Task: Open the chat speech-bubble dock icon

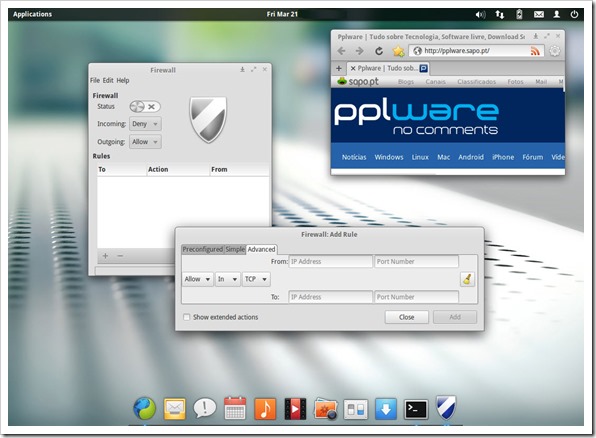Action: 204,408
